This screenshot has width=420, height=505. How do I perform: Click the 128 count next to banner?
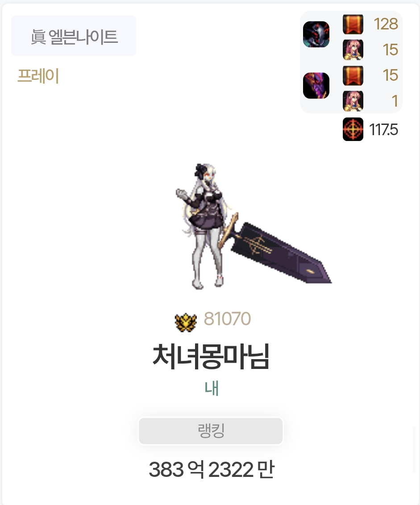(386, 24)
